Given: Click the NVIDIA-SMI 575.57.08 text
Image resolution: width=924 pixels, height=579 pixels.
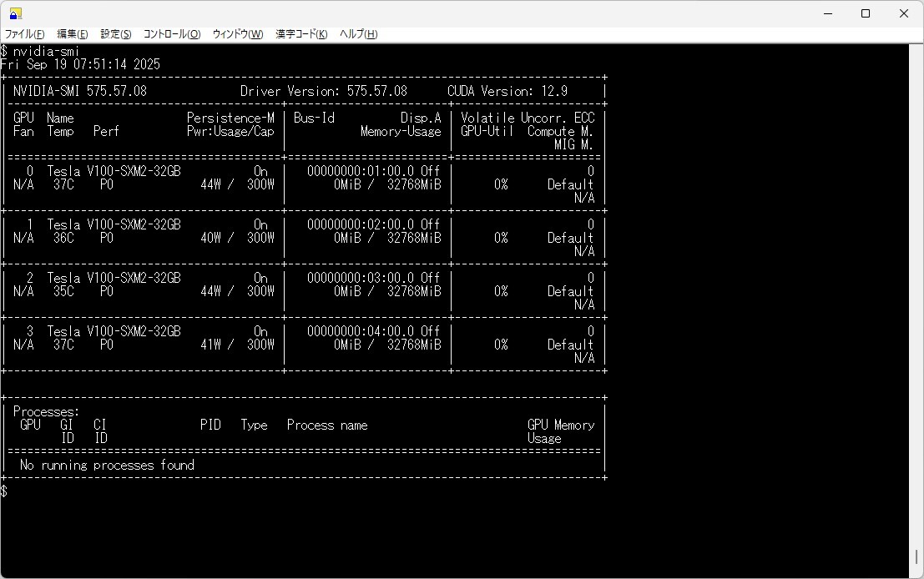Looking at the screenshot, I should click(80, 91).
